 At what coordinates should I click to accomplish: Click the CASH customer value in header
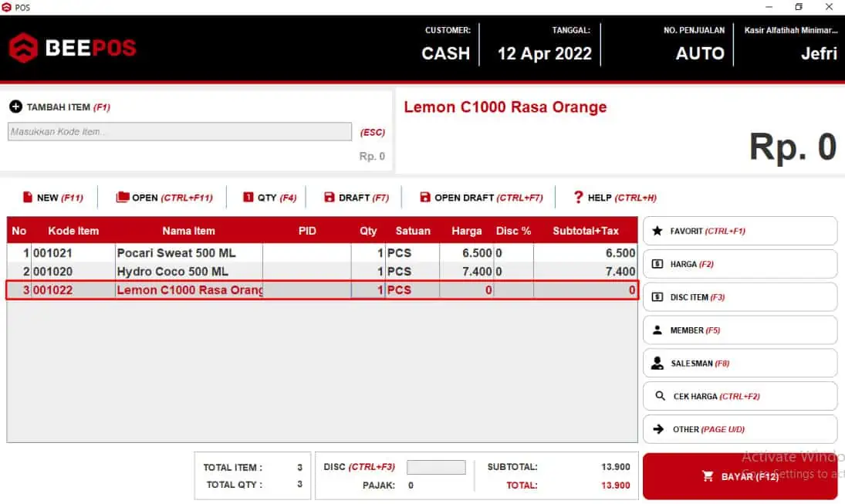[446, 53]
